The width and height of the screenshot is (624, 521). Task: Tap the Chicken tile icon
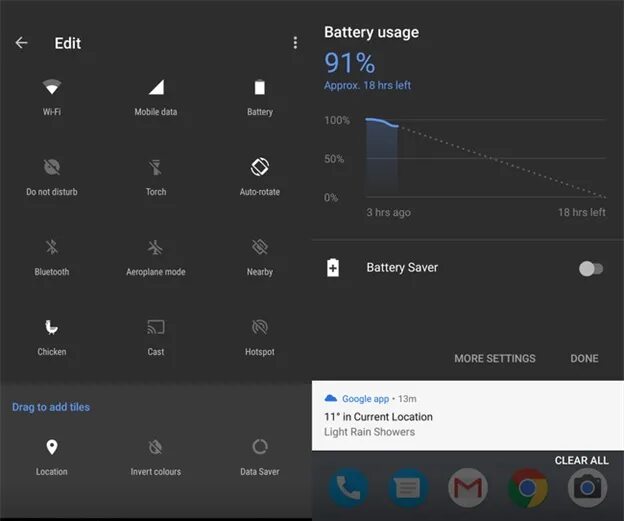click(52, 327)
